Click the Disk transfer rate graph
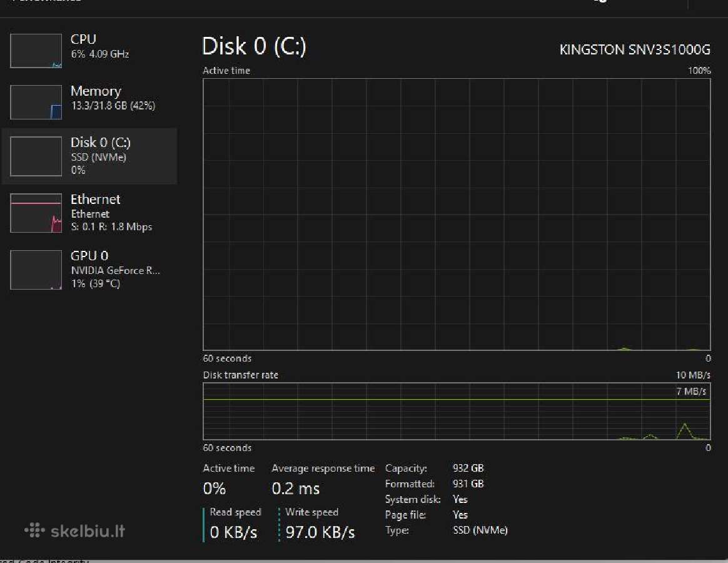Image resolution: width=728 pixels, height=563 pixels. point(457,411)
